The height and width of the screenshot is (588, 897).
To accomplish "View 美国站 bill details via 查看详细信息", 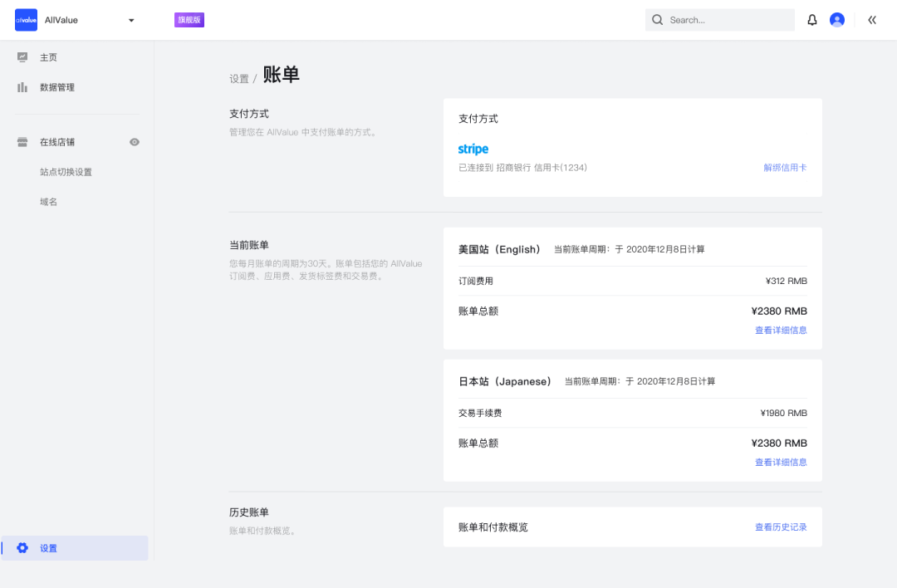I will pos(781,330).
